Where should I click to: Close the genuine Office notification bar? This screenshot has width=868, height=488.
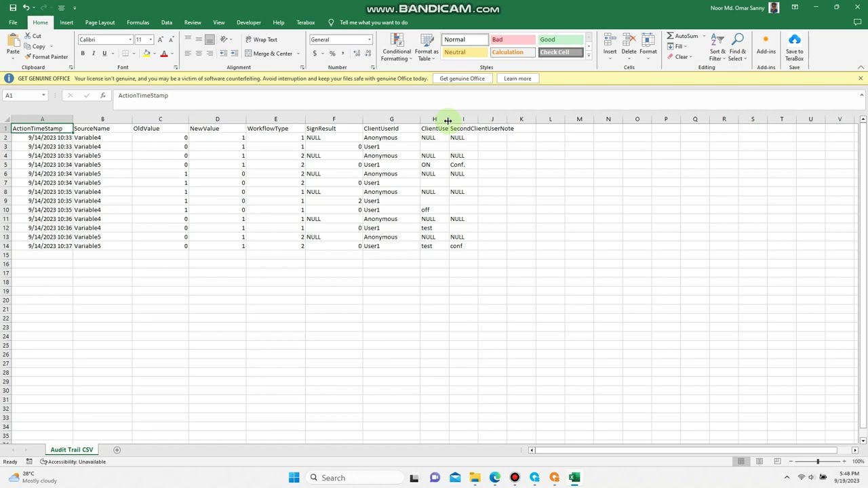[x=860, y=79]
